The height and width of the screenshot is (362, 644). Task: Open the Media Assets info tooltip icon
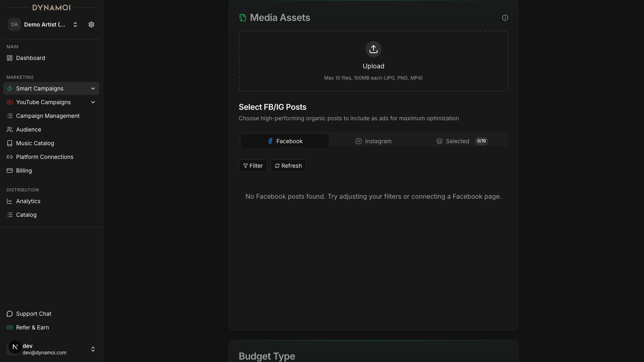505,18
